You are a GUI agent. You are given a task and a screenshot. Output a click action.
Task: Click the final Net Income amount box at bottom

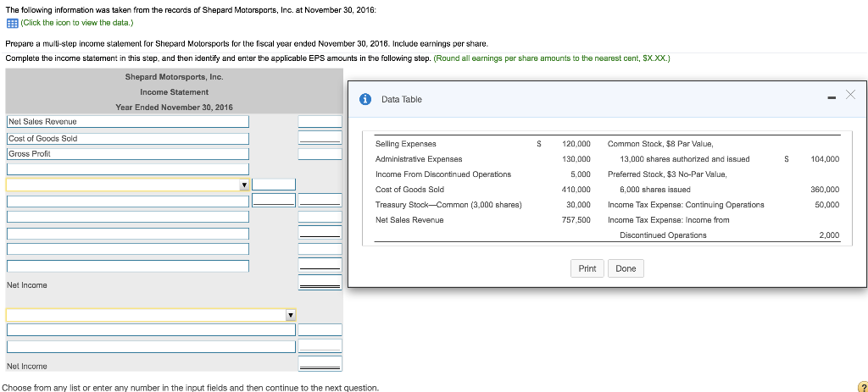pyautogui.click(x=320, y=363)
